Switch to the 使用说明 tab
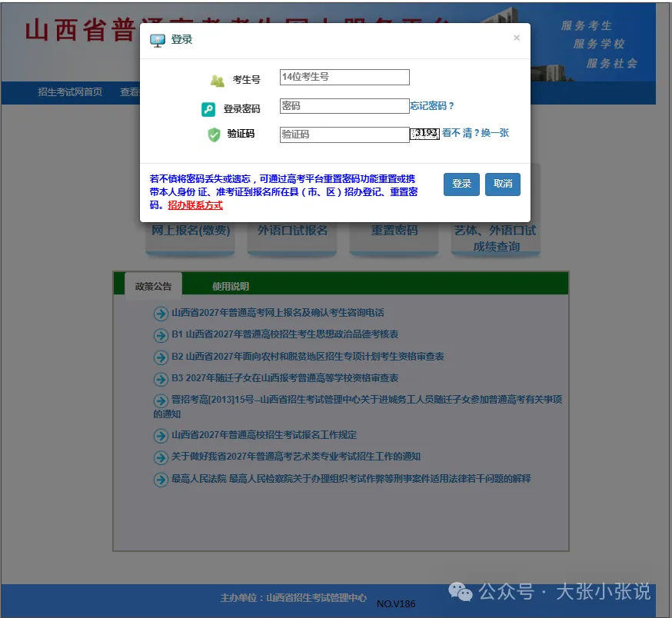This screenshot has height=618, width=672. (x=231, y=286)
